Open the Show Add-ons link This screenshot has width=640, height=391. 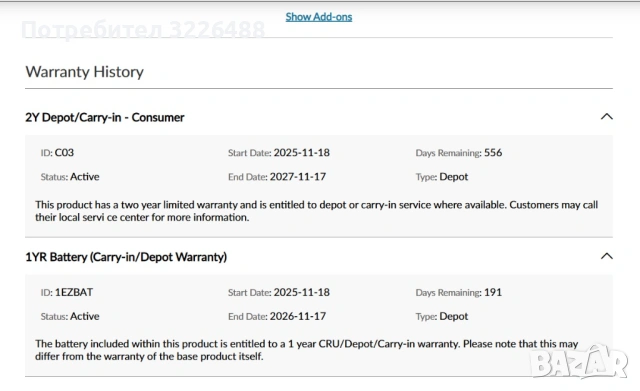click(x=319, y=17)
